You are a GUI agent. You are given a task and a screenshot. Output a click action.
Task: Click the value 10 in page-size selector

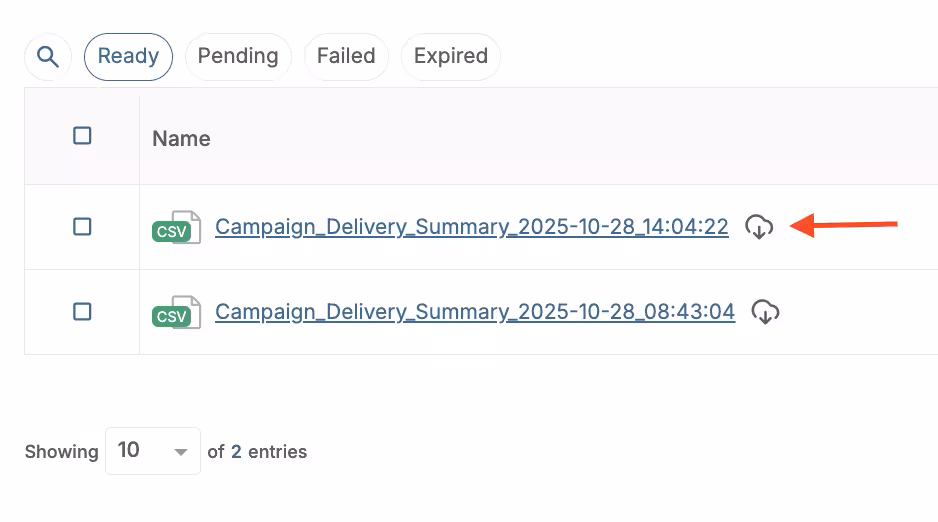point(129,451)
